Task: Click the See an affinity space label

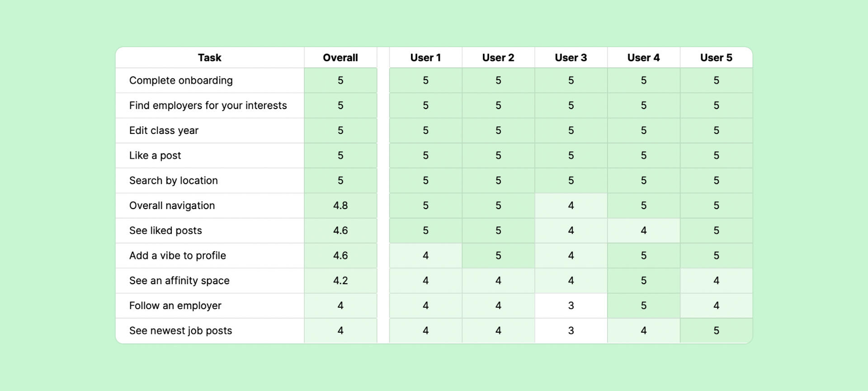Action: (179, 281)
